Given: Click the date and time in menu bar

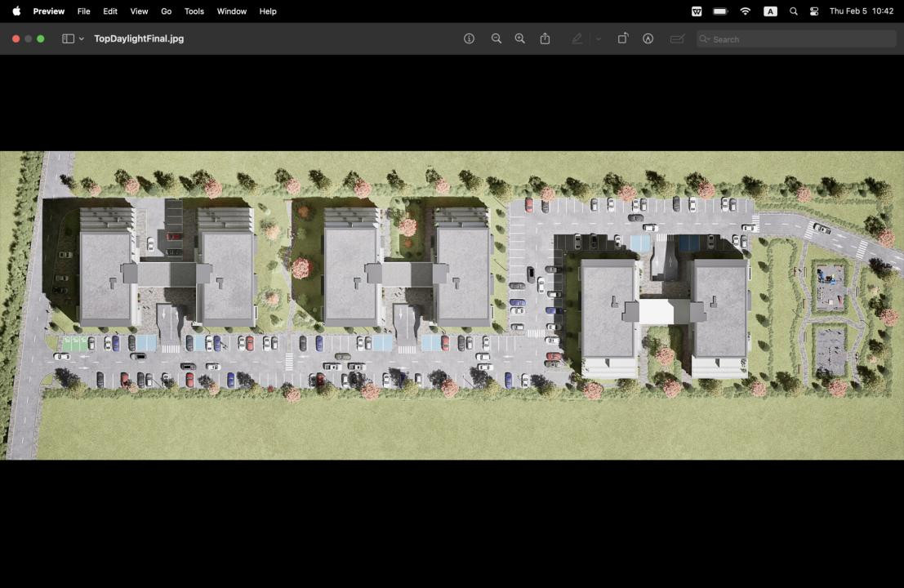Looking at the screenshot, I should coord(861,11).
